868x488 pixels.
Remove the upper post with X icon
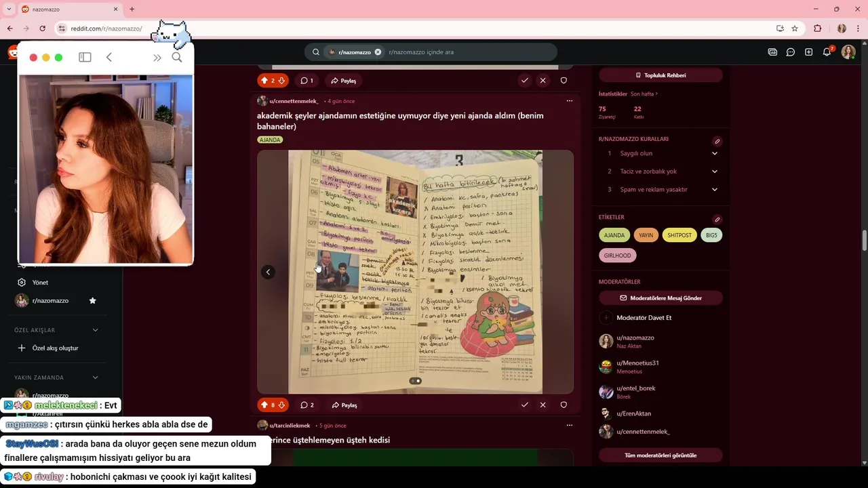tap(542, 81)
